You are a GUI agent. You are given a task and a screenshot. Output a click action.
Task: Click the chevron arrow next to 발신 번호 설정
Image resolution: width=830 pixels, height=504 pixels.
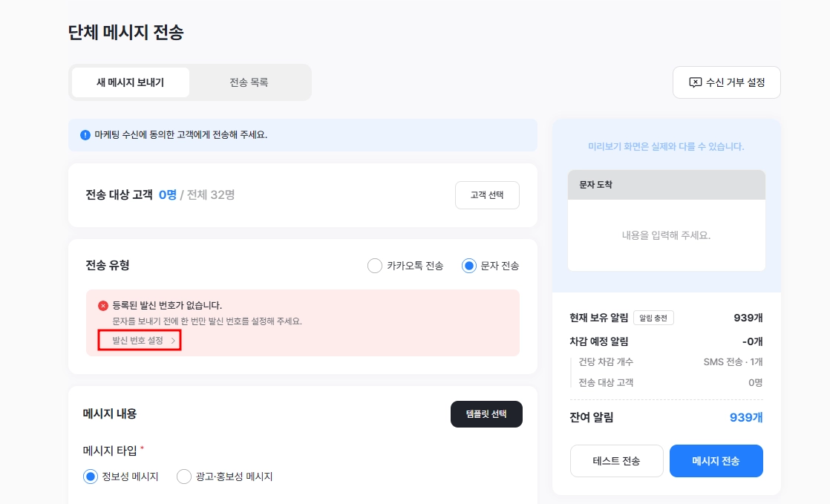(173, 341)
